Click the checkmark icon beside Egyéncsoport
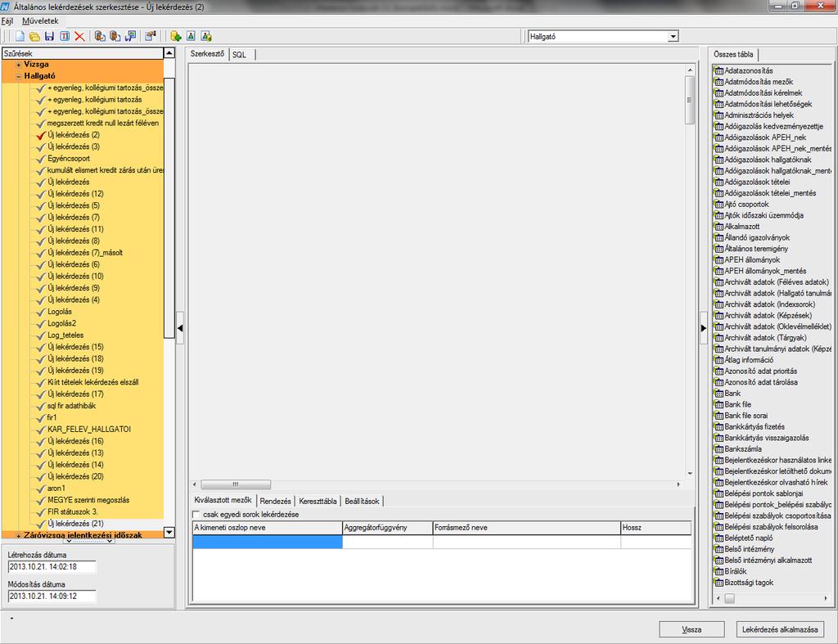The width and height of the screenshot is (838, 644). [41, 159]
